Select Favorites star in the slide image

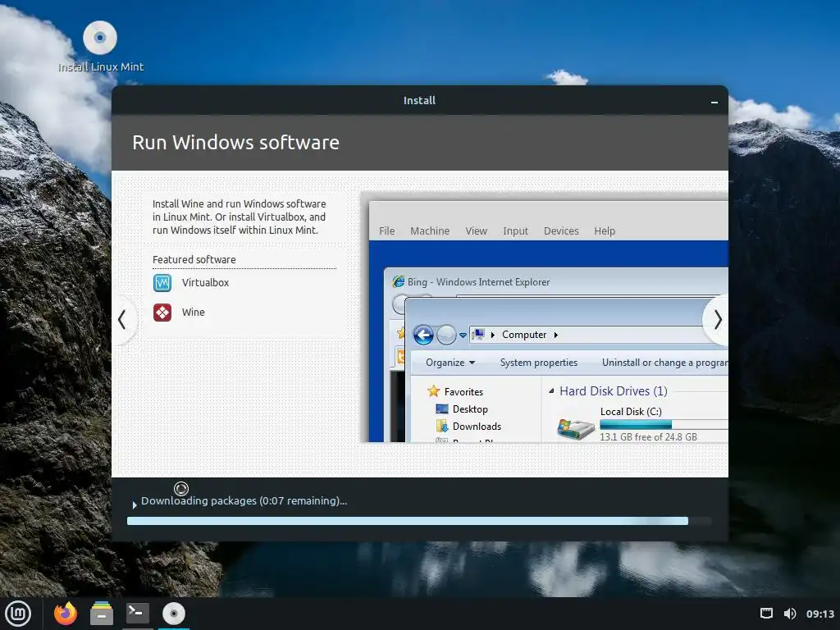pyautogui.click(x=433, y=391)
